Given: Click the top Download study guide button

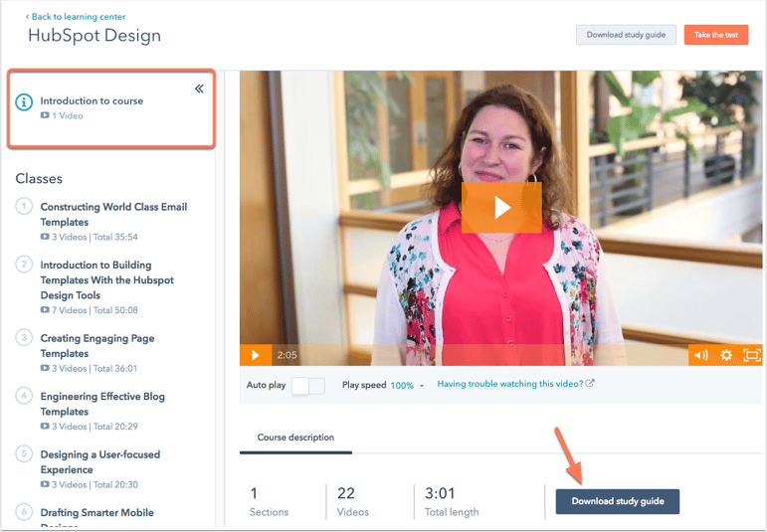Looking at the screenshot, I should [x=626, y=35].
